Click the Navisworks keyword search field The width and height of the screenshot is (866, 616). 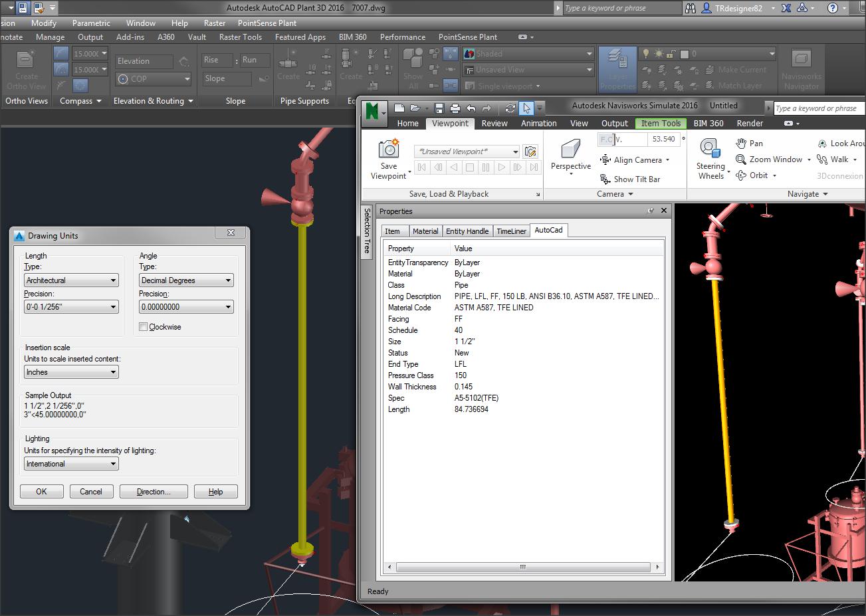click(x=820, y=108)
